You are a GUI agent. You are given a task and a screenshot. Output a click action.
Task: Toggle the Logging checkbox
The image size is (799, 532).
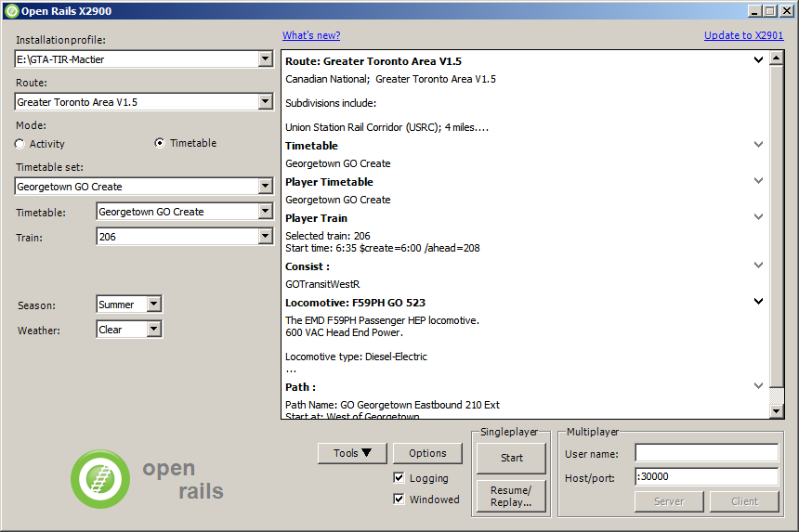pos(399,478)
